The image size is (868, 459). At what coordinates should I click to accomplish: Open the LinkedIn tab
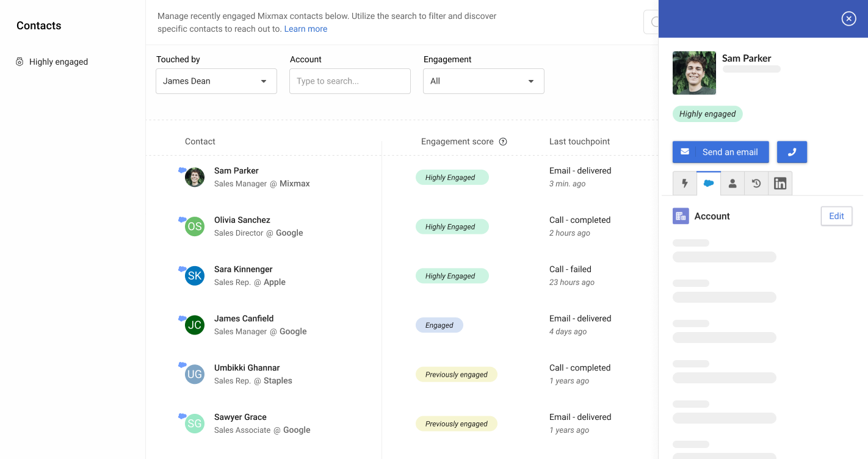(780, 184)
